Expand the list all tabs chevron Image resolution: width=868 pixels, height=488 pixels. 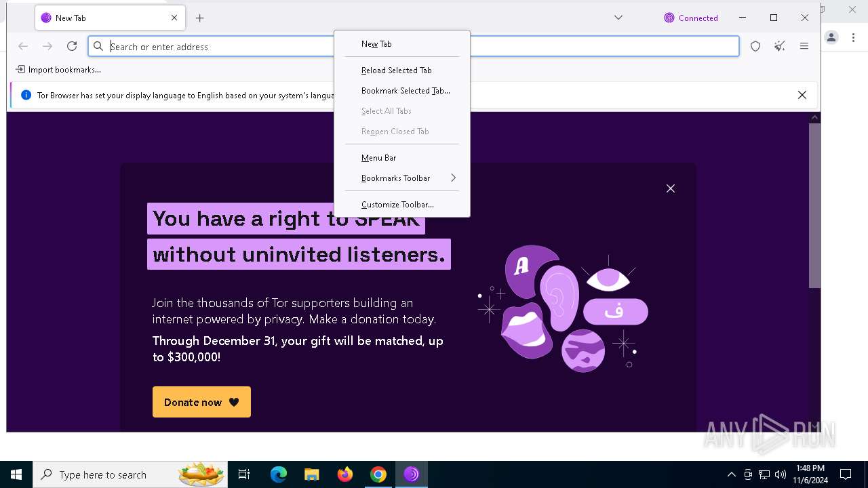click(x=618, y=18)
